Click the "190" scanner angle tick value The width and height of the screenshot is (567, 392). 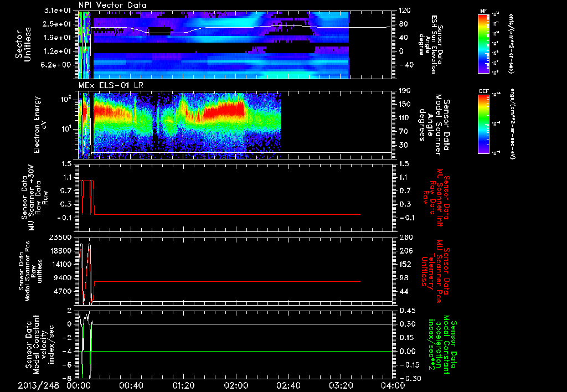point(405,91)
